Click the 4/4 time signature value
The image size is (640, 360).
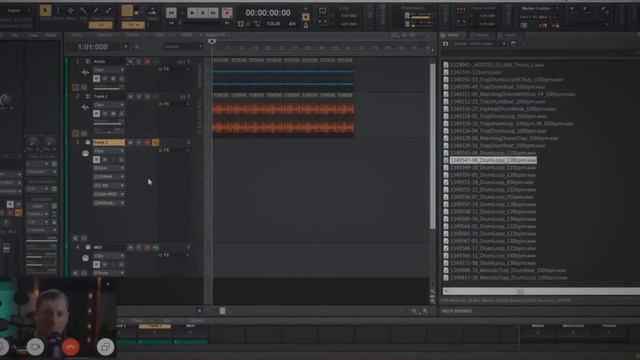point(292,24)
